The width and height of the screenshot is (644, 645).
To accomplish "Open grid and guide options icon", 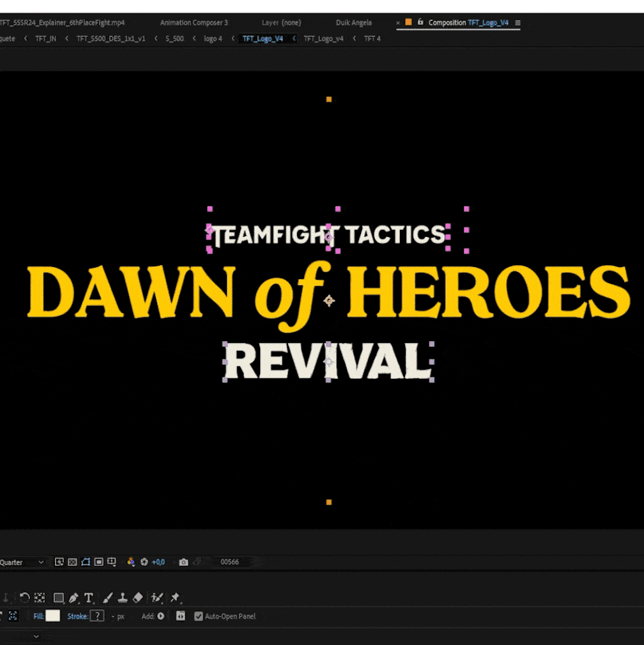I will 112,562.
